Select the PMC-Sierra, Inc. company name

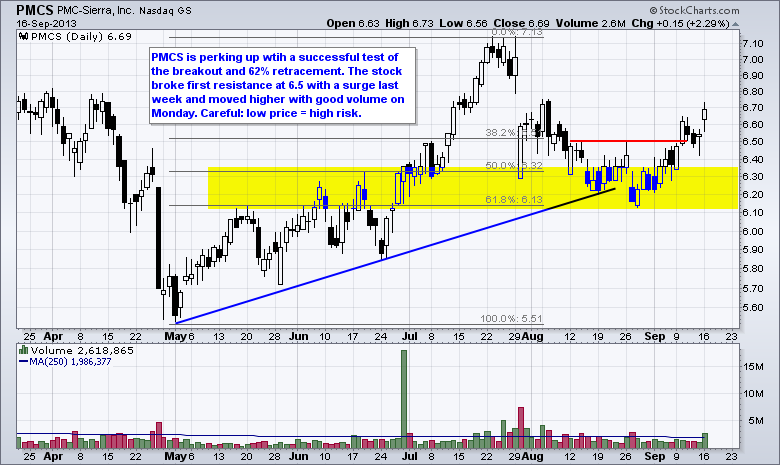coord(95,10)
